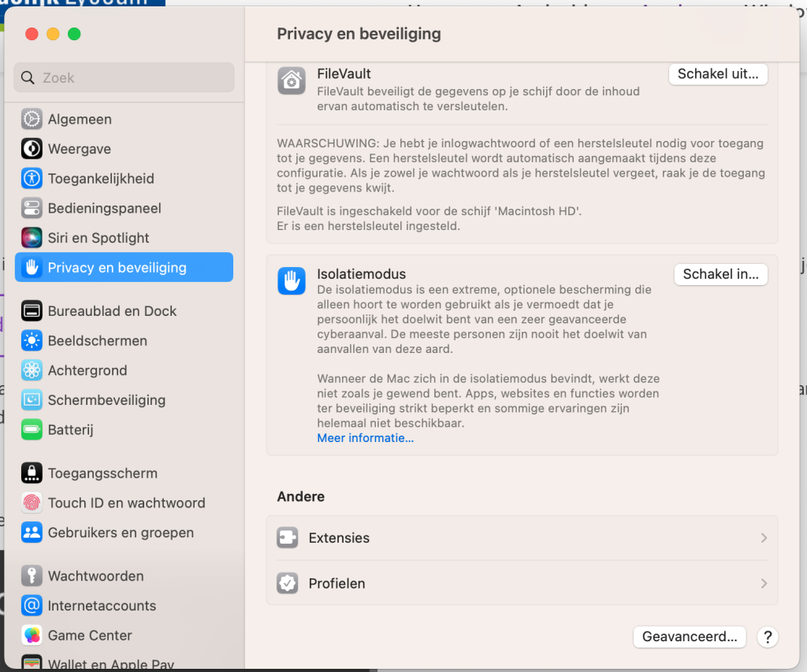Click the Beeldschermen sun icon
This screenshot has height=672, width=807.
click(32, 341)
